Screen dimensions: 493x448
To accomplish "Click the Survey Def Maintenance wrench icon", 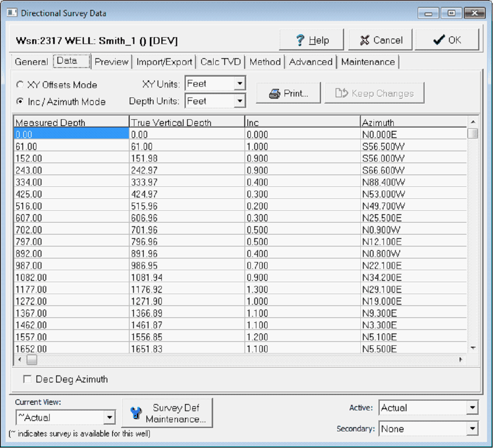I will click(136, 413).
